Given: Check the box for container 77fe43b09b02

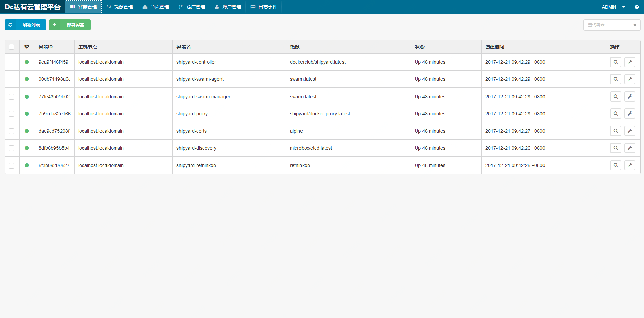Looking at the screenshot, I should (x=12, y=97).
